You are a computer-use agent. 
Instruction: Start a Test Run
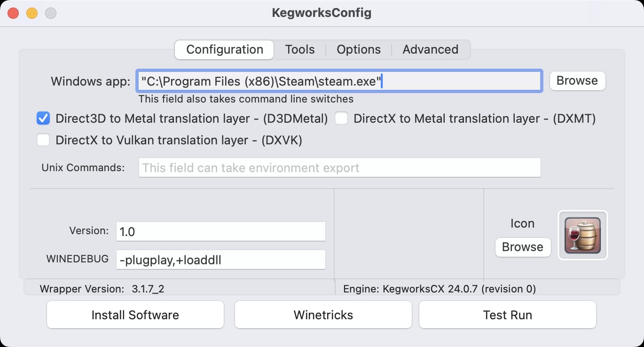click(x=507, y=315)
